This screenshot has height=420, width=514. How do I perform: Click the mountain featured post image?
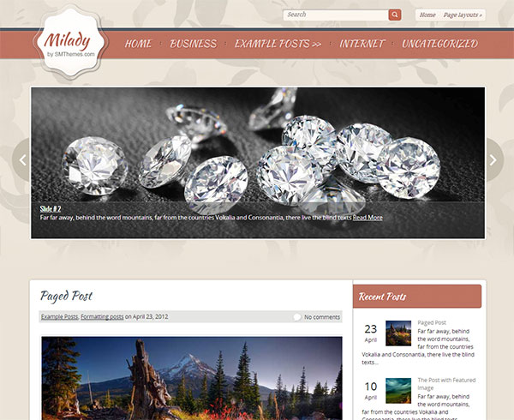[x=192, y=378]
